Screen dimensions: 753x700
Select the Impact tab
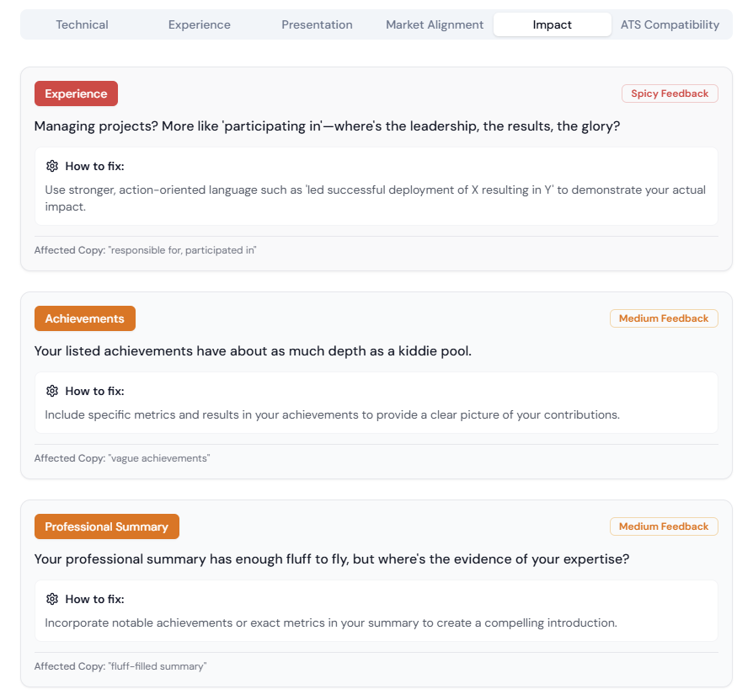tap(553, 24)
